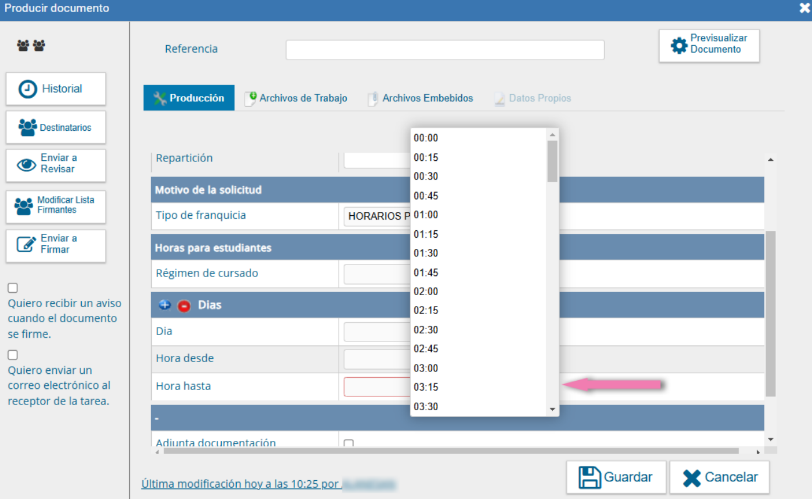Click Enviar a Revisar eye button

[56, 164]
